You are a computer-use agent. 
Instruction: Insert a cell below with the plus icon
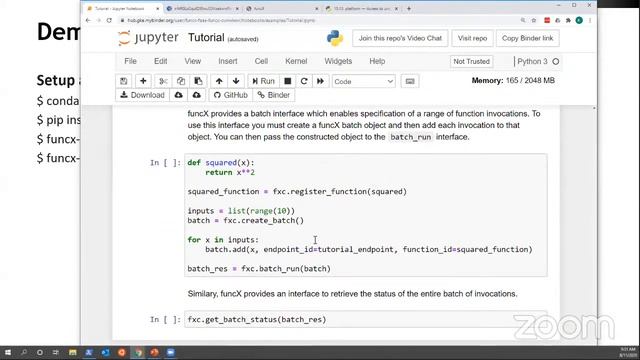pos(143,81)
